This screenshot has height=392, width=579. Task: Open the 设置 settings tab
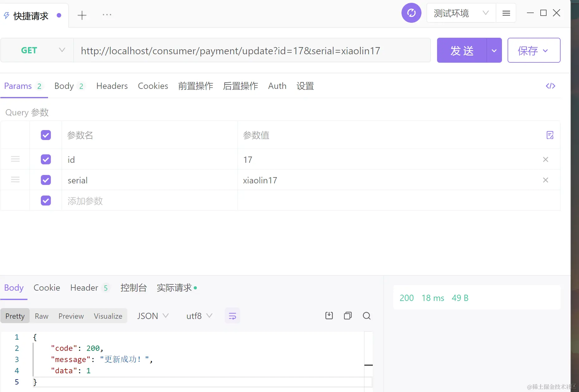pyautogui.click(x=305, y=86)
